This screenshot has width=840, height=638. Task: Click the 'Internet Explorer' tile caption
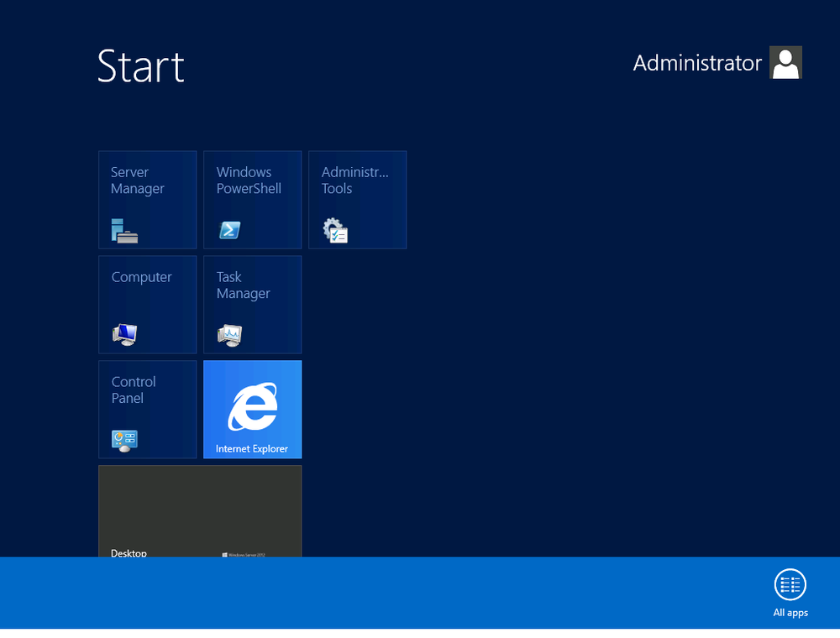[252, 449]
